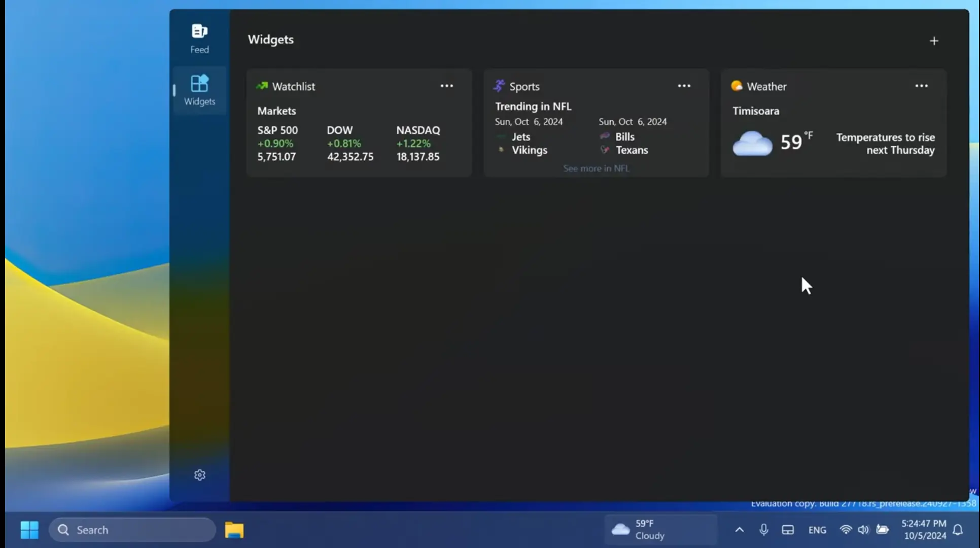The height and width of the screenshot is (548, 980).
Task: Click the +0.90% change value
Action: click(275, 144)
